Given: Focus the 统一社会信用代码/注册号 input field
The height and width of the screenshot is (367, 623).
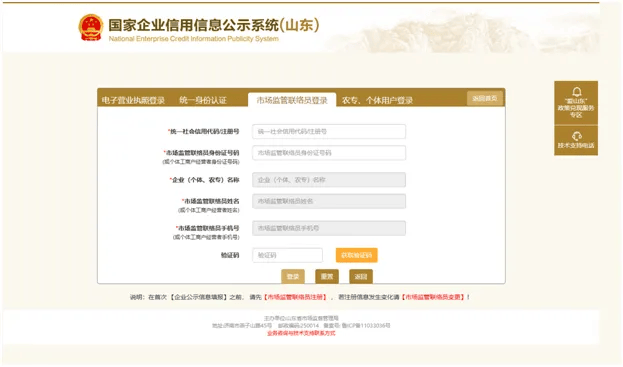Looking at the screenshot, I should (x=329, y=131).
